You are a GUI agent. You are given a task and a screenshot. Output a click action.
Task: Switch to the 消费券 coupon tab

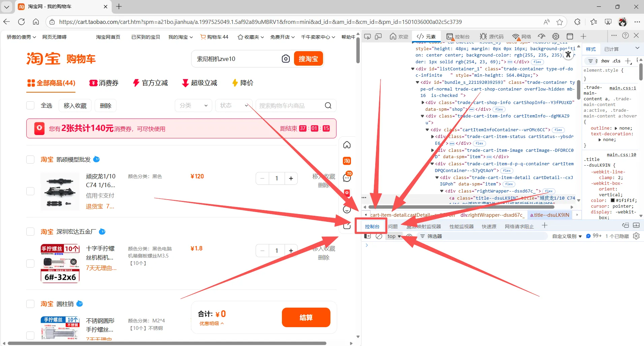104,83
